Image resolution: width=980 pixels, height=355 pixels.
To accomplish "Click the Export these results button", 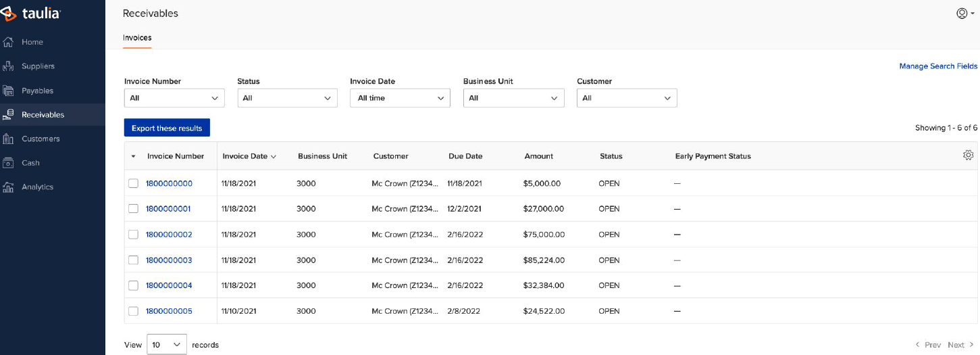I will [x=167, y=128].
